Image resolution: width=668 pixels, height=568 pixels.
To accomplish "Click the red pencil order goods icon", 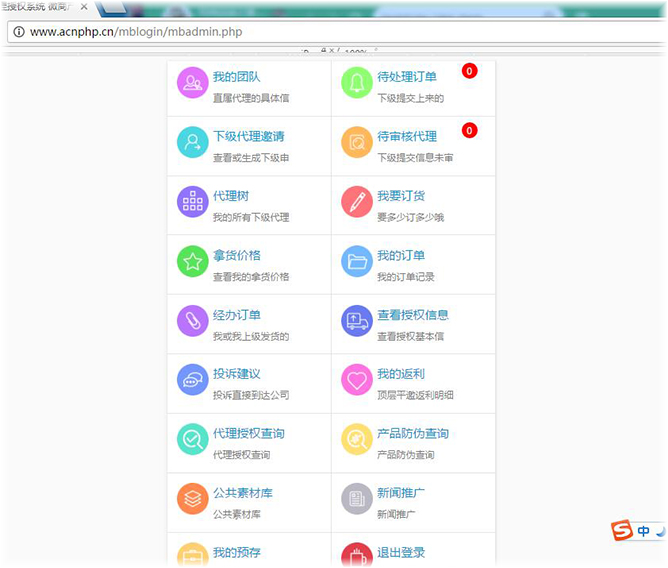I will coord(357,201).
